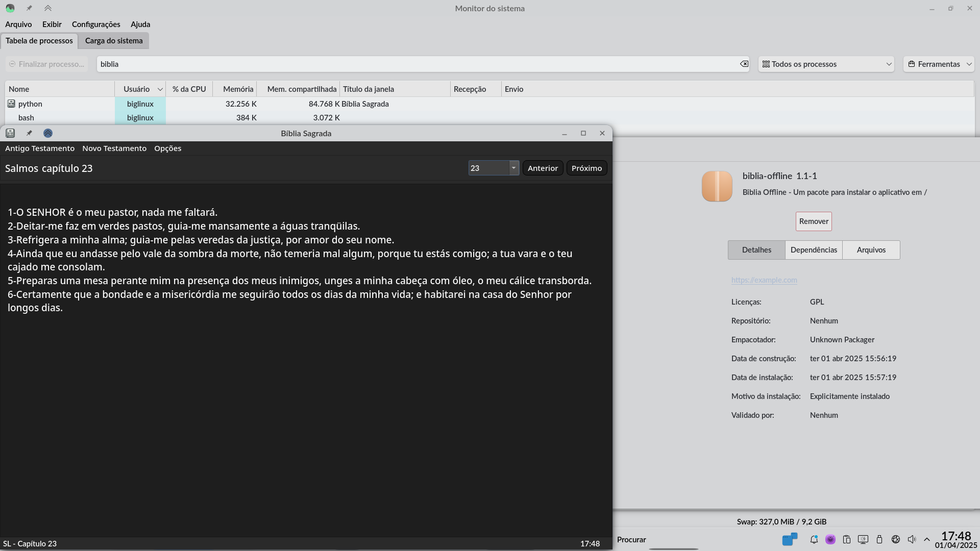Open the clipboard tray icon
The height and width of the screenshot is (551, 980).
click(847, 539)
